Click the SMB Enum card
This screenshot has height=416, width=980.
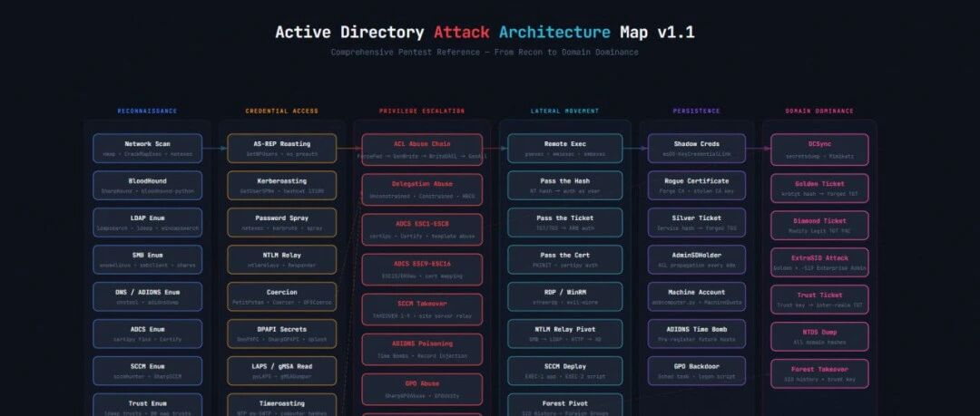148,260
